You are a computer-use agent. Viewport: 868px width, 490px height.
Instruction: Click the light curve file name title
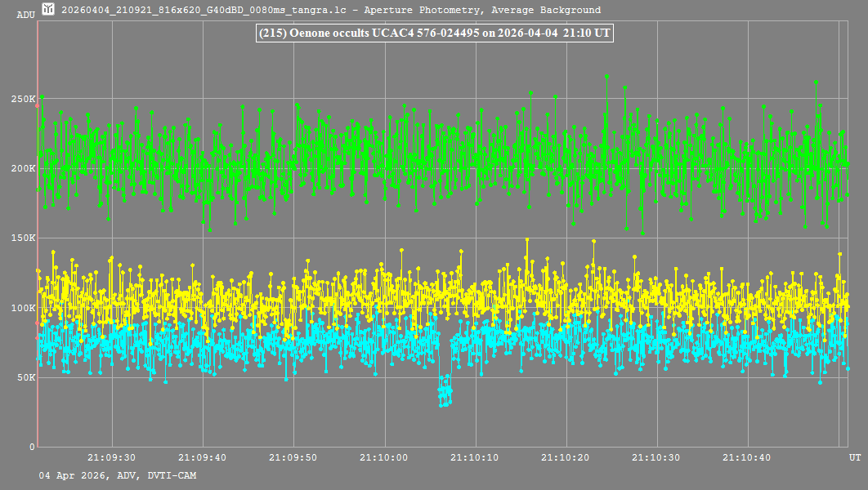(331, 11)
